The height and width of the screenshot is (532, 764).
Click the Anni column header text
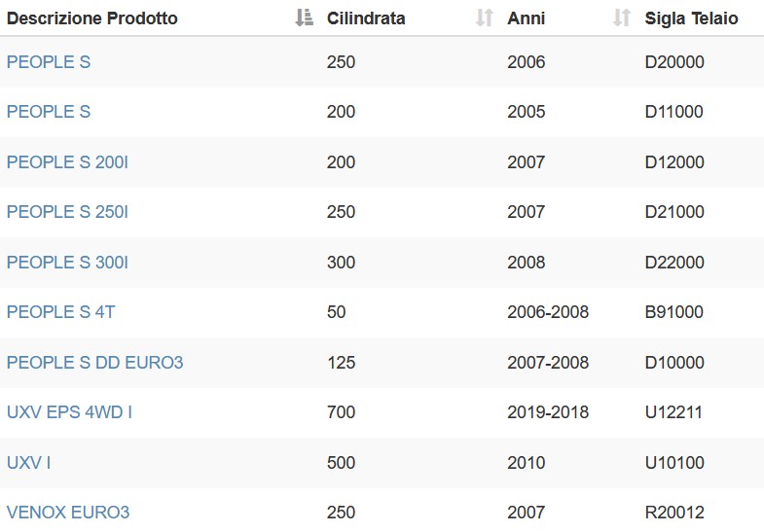pos(527,18)
